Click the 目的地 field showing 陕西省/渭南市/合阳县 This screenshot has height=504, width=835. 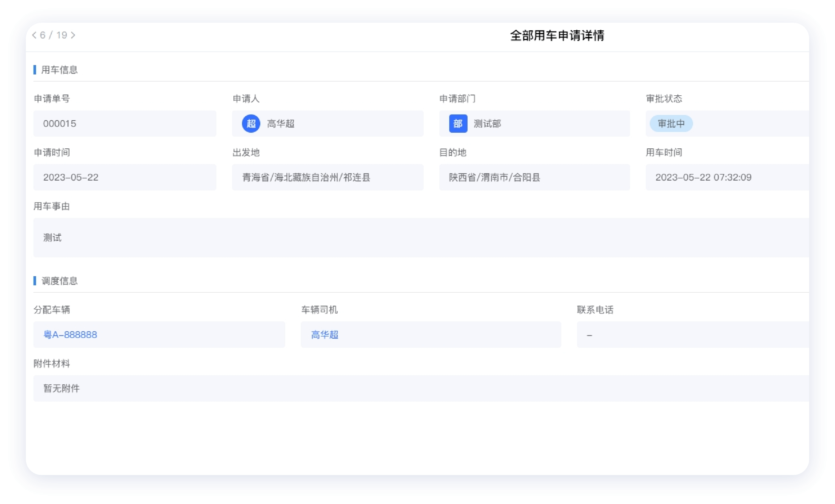coord(534,177)
